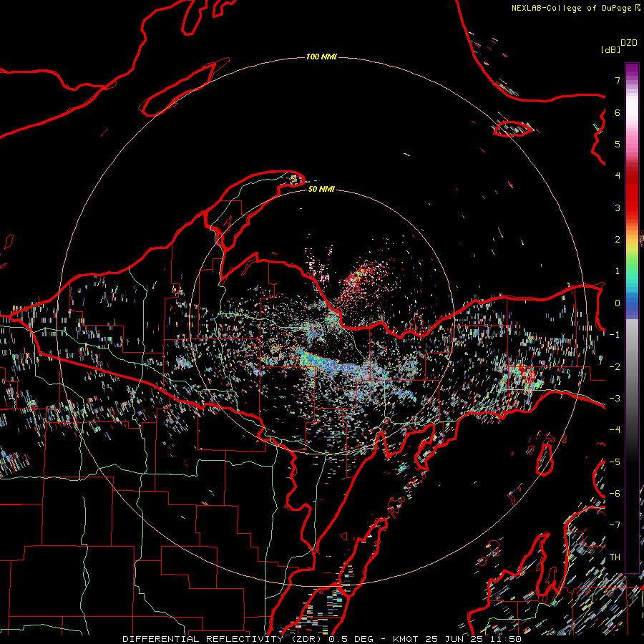644x644 pixels.
Task: Click the 0 value on the color scale
Action: pyautogui.click(x=618, y=303)
